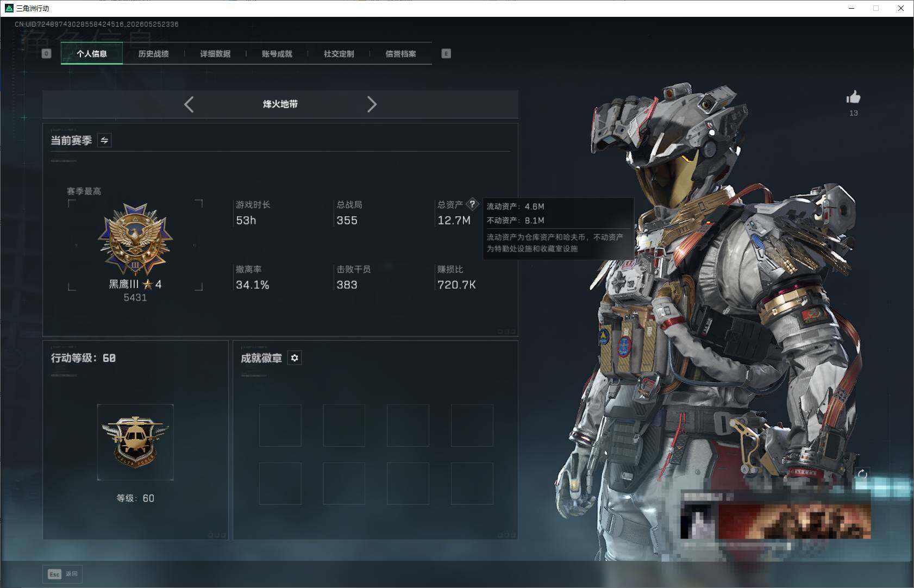The image size is (914, 588).
Task: Click the 击败干员 383 value
Action: 347,285
